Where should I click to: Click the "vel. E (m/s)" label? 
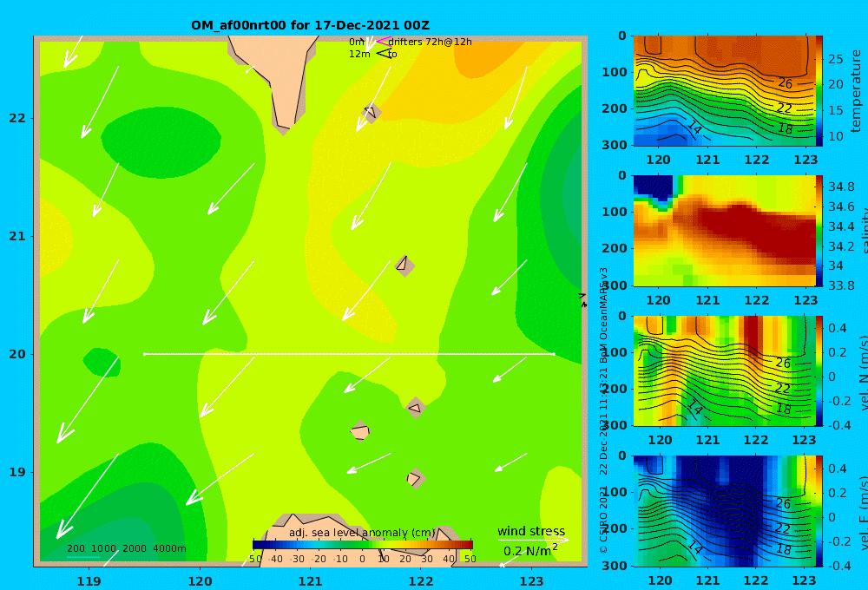click(x=865, y=512)
